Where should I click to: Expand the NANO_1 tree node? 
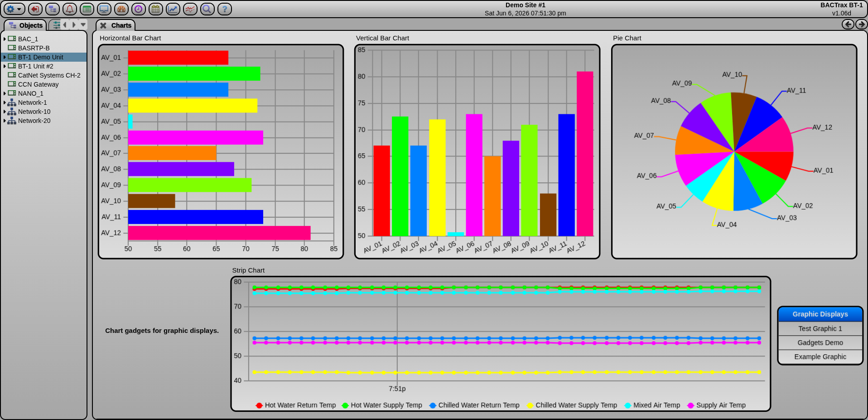point(5,93)
